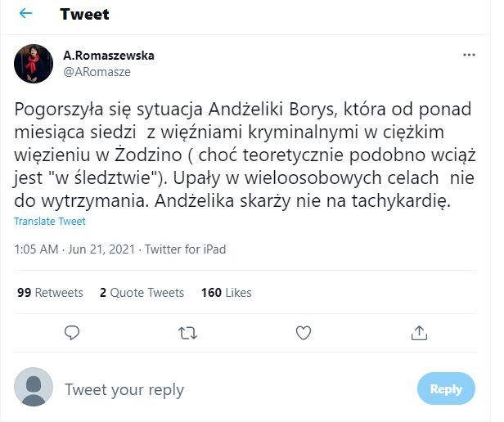The height and width of the screenshot is (422, 504).
Task: Click the back arrow icon
Action: 26,14
